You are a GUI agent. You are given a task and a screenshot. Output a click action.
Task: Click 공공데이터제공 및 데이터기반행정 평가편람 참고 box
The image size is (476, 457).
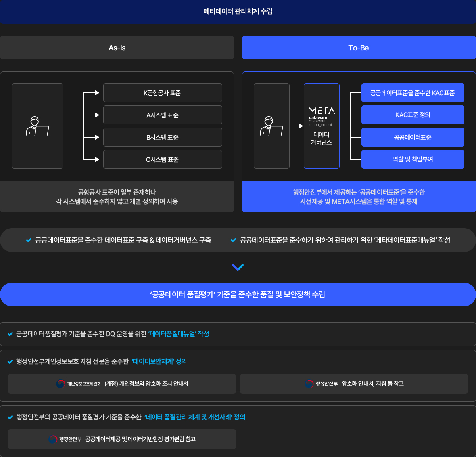click(x=122, y=439)
